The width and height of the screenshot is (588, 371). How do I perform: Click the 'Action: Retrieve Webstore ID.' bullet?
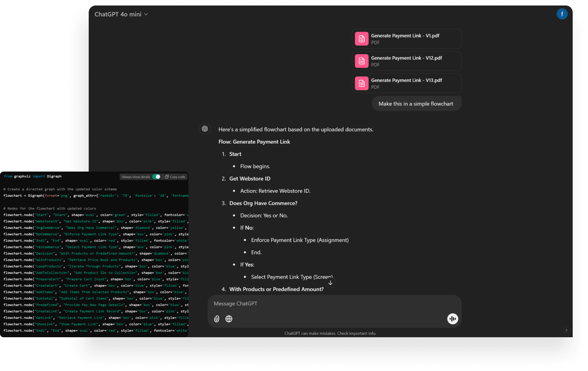[275, 191]
